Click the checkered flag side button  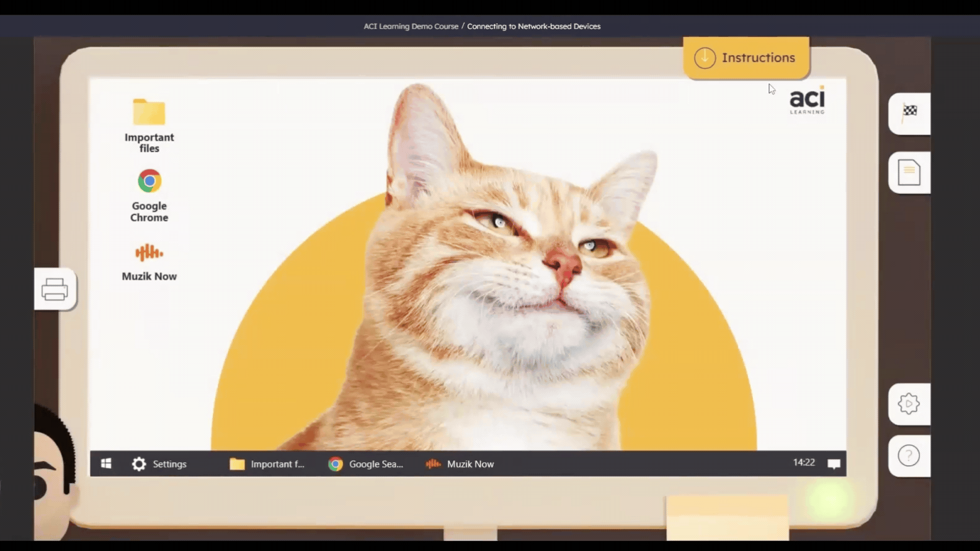click(910, 113)
